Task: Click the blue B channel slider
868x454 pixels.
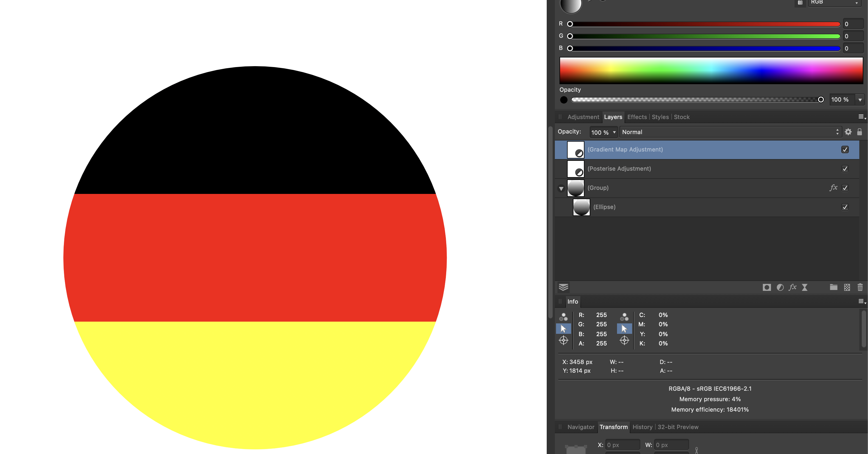Action: [704, 48]
